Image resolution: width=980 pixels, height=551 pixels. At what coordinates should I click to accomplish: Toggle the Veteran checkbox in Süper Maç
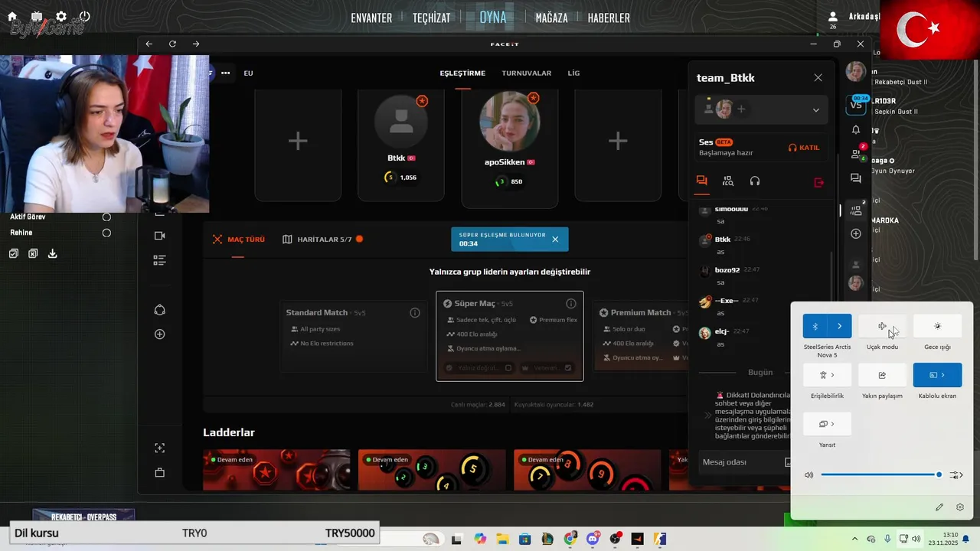[568, 368]
